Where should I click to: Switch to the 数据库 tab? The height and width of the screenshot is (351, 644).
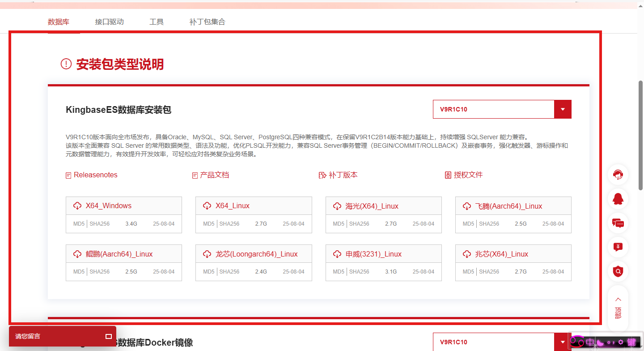(59, 21)
